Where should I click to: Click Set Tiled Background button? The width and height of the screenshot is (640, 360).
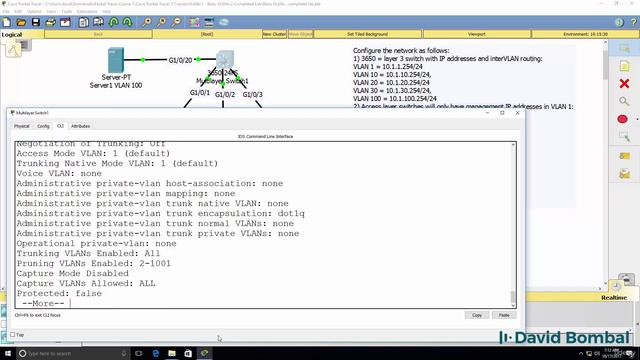pos(367,34)
